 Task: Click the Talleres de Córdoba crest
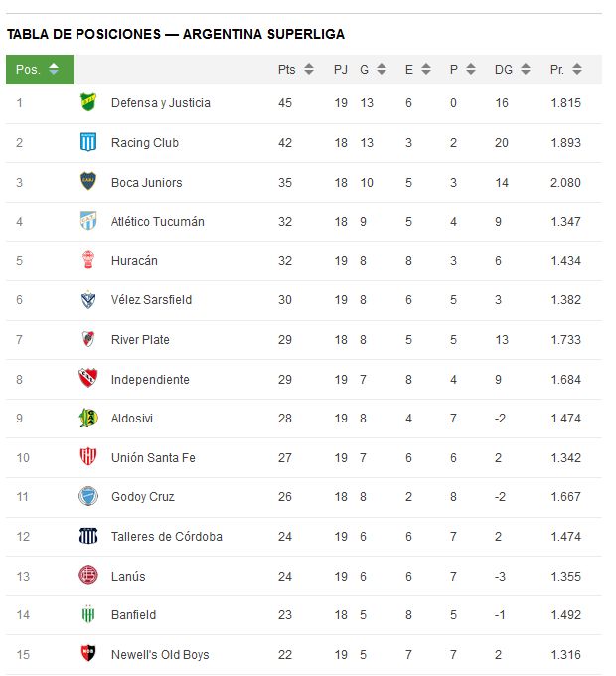(x=88, y=536)
